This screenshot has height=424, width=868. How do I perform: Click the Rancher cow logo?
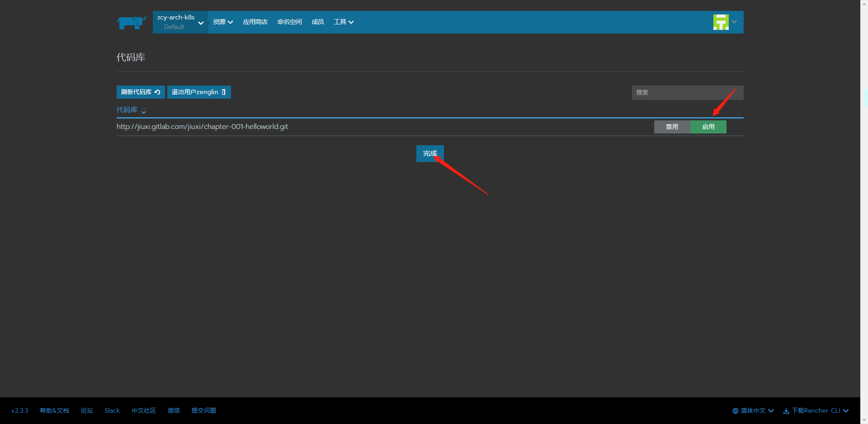132,22
